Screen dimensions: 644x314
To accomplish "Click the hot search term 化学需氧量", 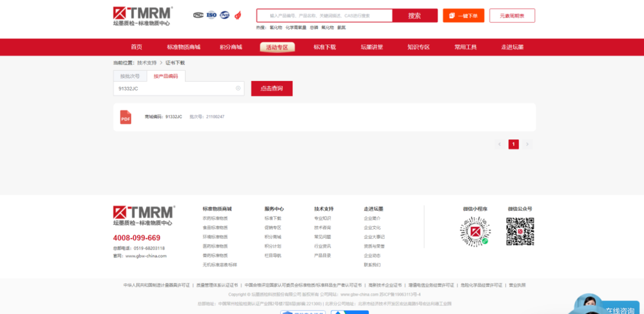I will pos(296,27).
